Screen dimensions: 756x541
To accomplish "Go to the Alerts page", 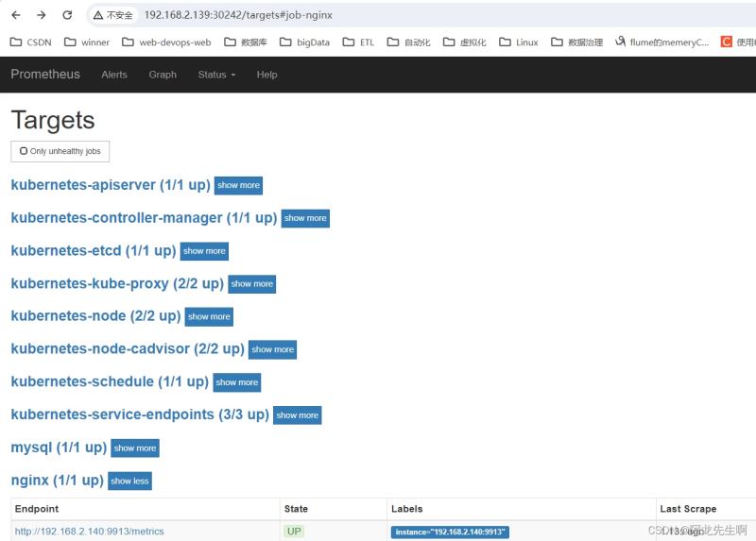I will tap(114, 75).
